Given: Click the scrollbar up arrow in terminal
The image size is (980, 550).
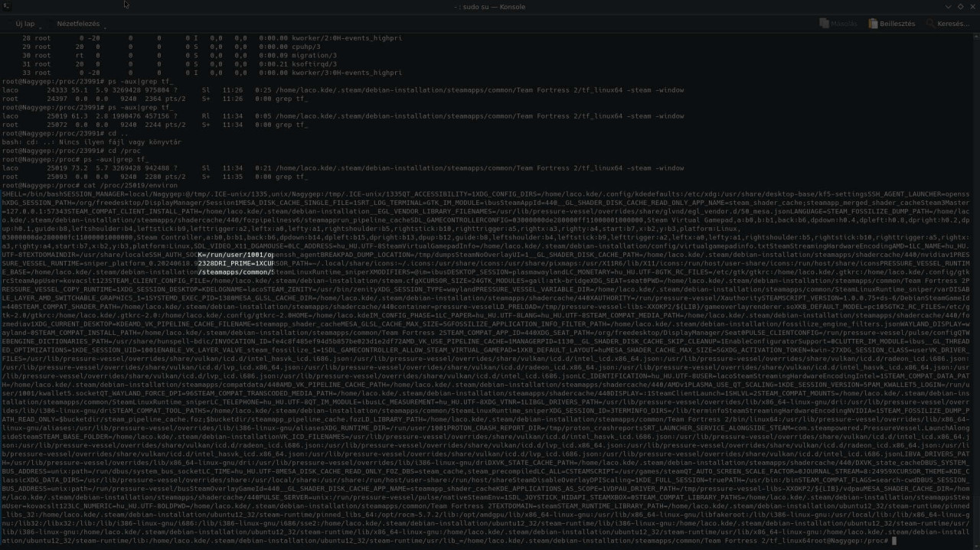Looking at the screenshot, I should [976, 36].
